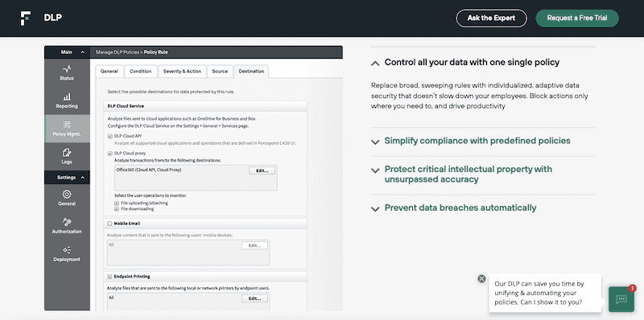Click Edit in Mobile Email section

(x=254, y=245)
